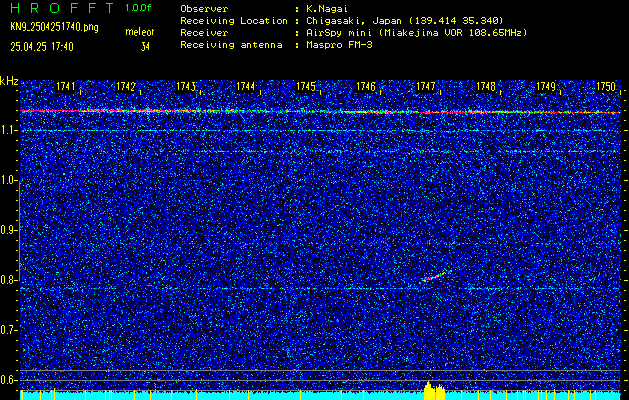Screen dimensions: 629x400
Task: Click the Receiver label
Action: (204, 32)
